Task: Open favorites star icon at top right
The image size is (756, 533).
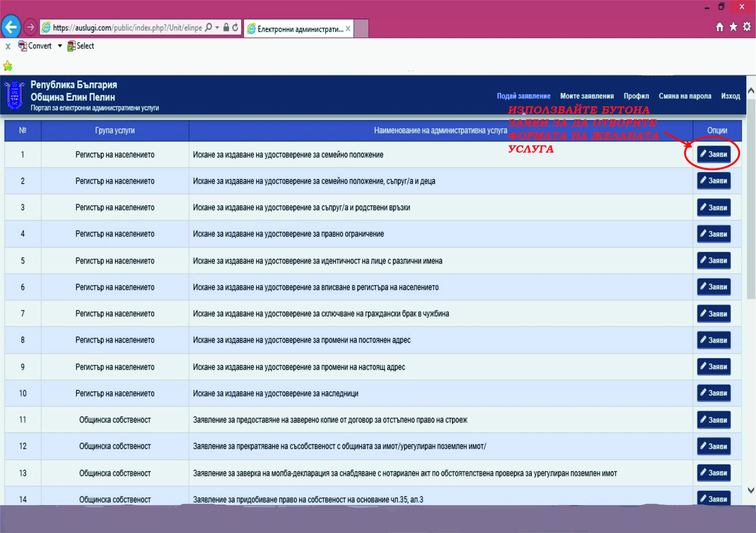Action: click(x=733, y=27)
